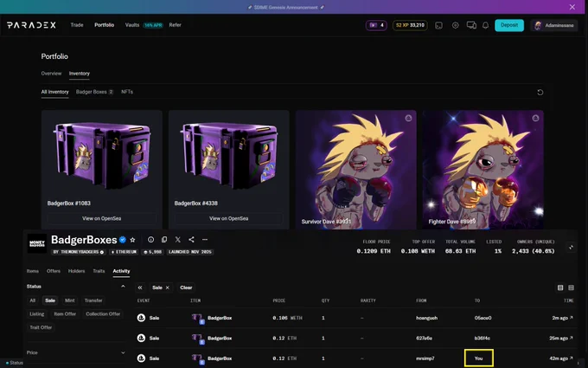Toggle the All status filter
588x368 pixels.
pyautogui.click(x=33, y=300)
